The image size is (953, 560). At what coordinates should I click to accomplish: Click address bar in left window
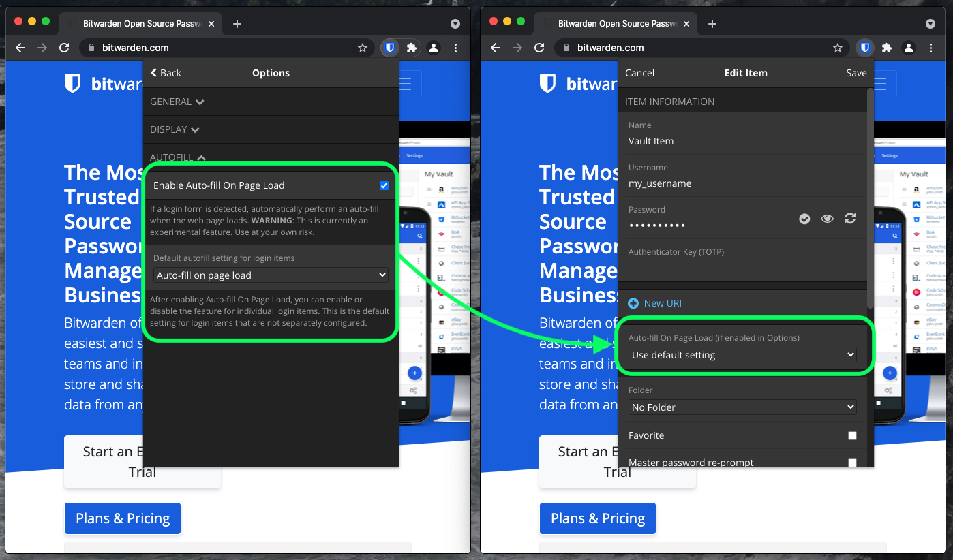[225, 48]
